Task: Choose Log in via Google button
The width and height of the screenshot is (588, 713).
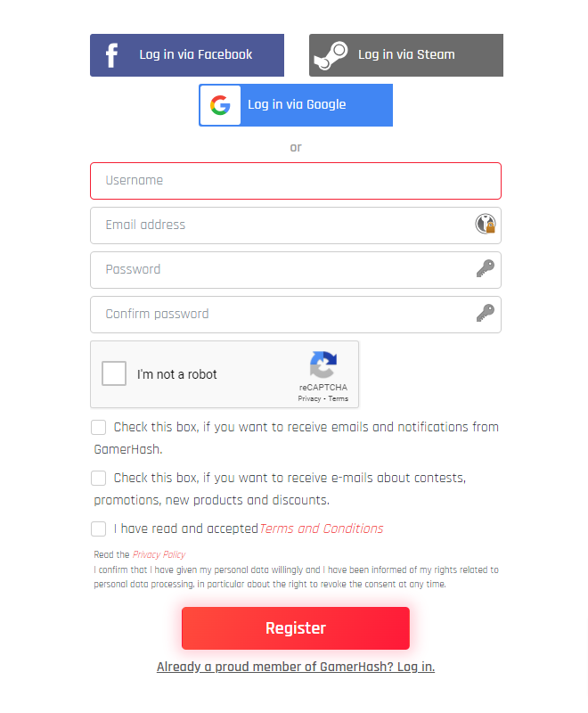Action: point(296,105)
